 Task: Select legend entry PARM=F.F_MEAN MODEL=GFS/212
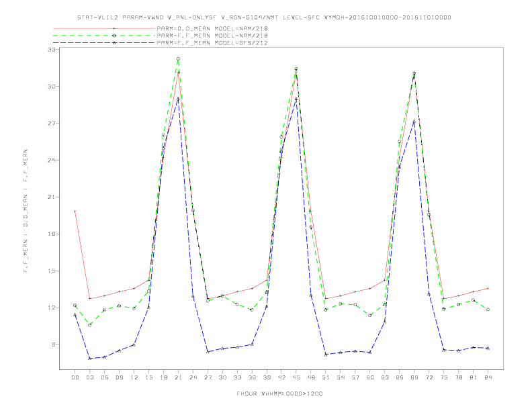coord(212,43)
